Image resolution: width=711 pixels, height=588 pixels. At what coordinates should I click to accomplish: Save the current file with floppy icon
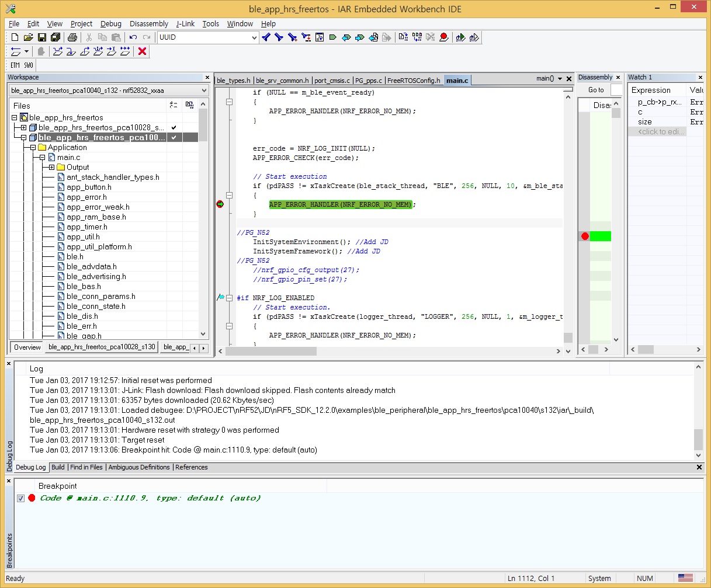(41, 37)
